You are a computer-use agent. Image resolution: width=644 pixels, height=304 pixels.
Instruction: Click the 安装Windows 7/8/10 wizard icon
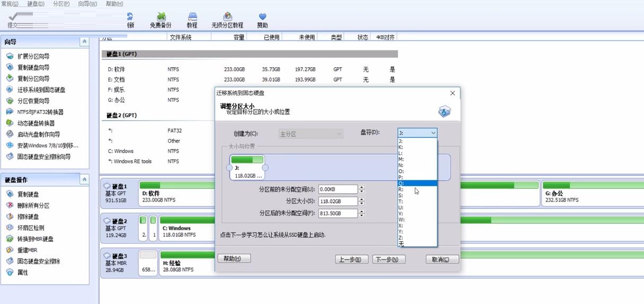coord(10,145)
